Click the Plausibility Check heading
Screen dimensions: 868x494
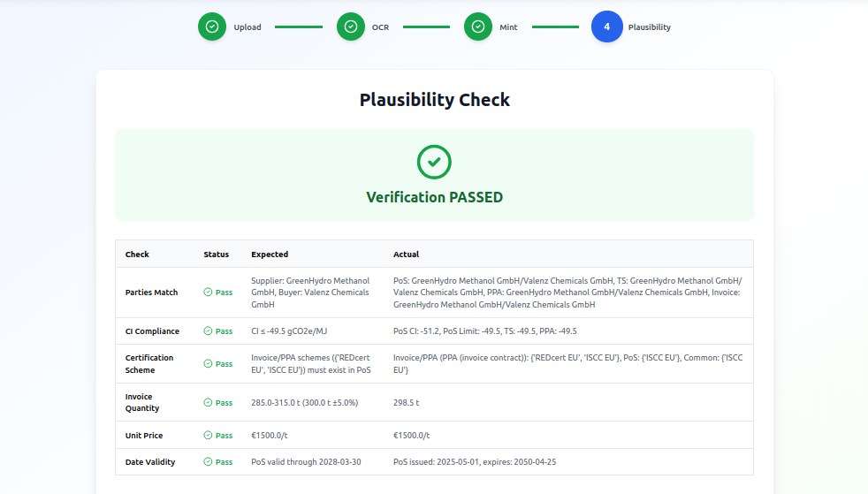(434, 100)
